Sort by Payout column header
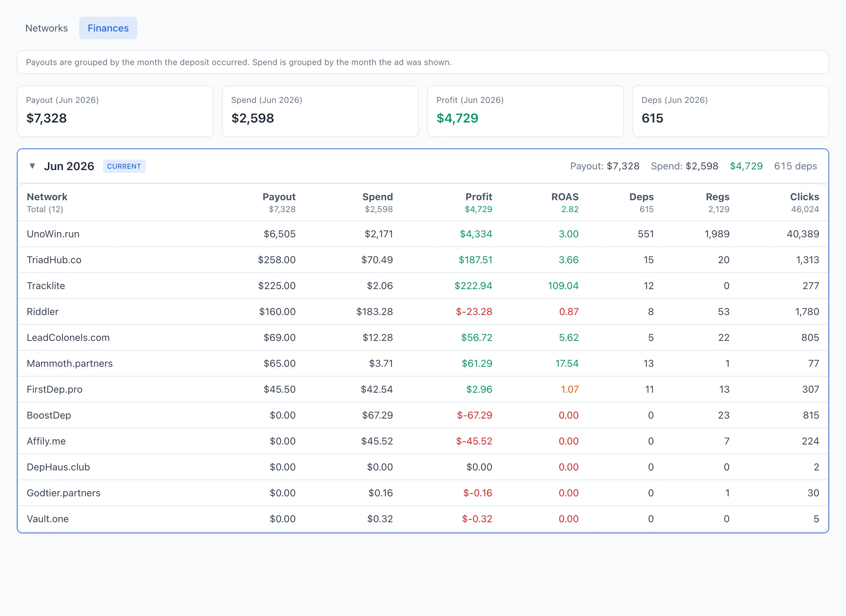846x616 pixels. [x=279, y=197]
